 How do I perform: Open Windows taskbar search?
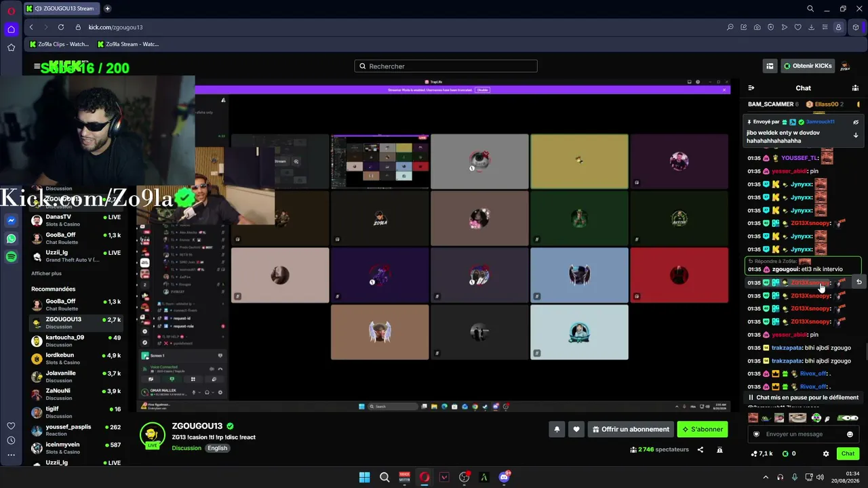pos(384,477)
